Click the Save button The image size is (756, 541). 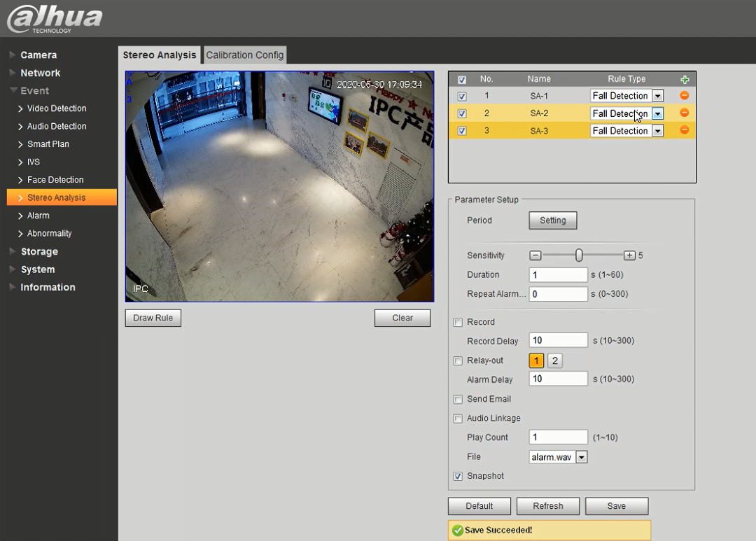tap(617, 506)
